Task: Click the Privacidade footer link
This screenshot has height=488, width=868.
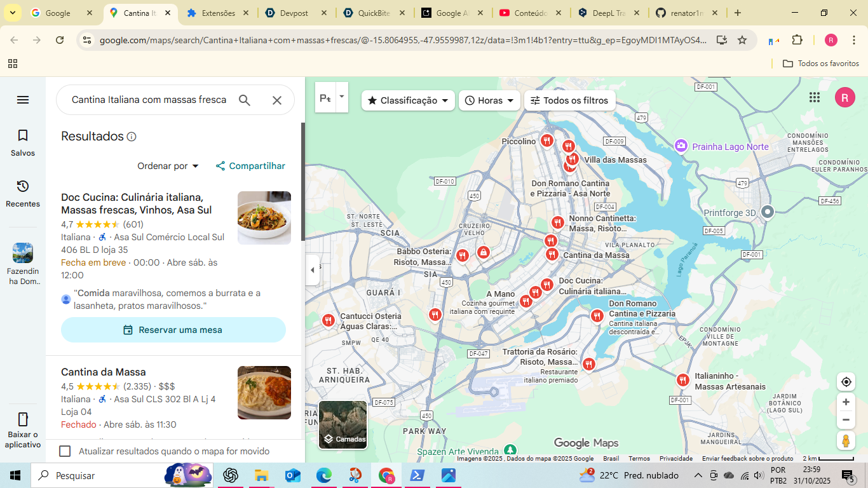Action: click(676, 459)
